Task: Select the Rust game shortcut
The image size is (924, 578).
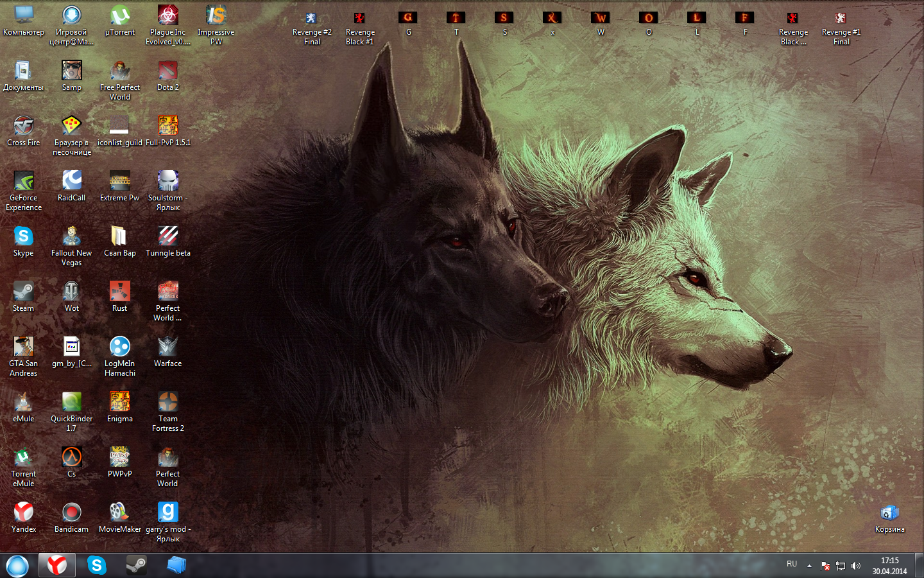Action: [x=120, y=297]
